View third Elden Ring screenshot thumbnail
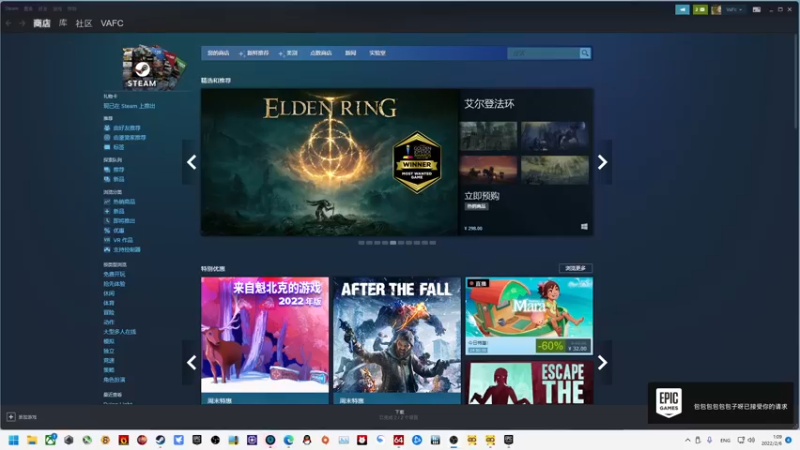The height and width of the screenshot is (450, 800). pyautogui.click(x=488, y=170)
